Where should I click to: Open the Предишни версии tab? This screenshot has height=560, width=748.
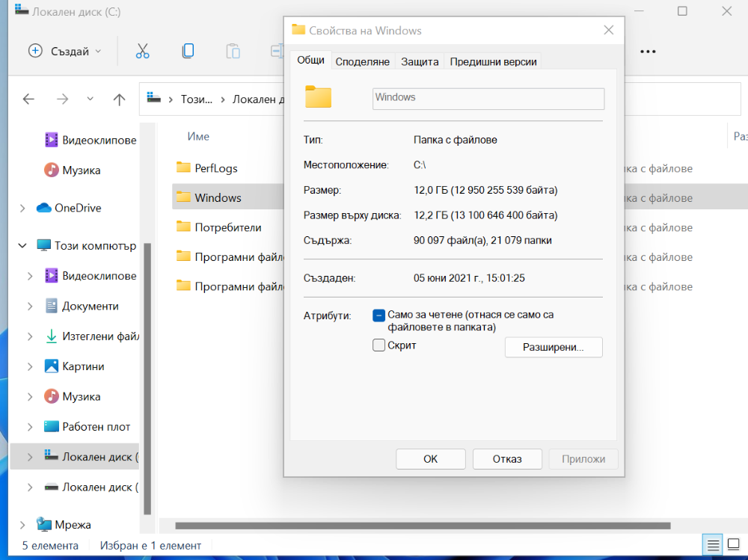click(493, 61)
